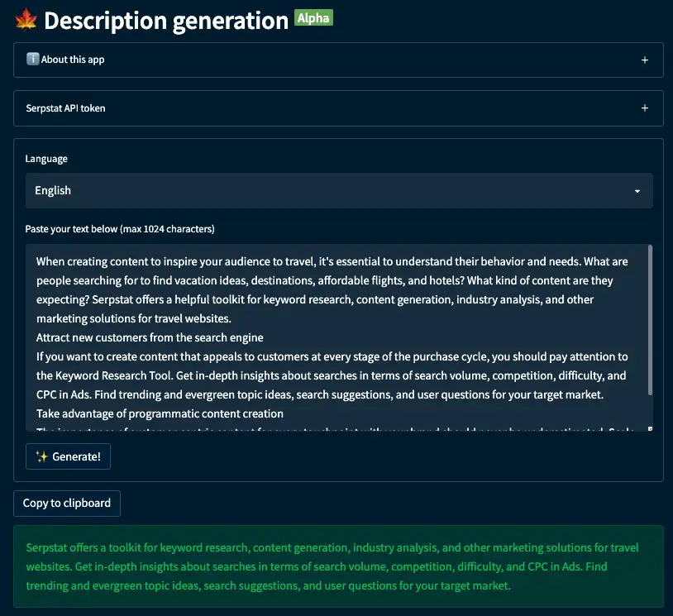Expand Serpstat API token with its plus icon
The width and height of the screenshot is (673, 616).
644,108
